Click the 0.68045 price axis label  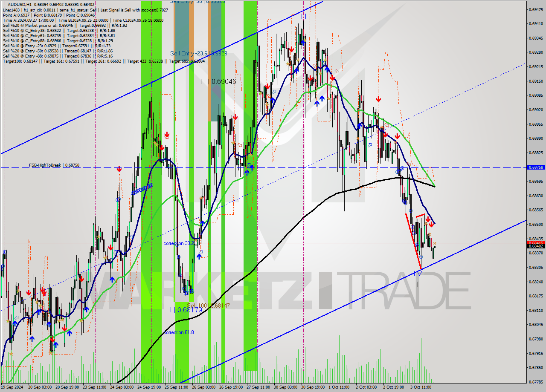click(536, 325)
